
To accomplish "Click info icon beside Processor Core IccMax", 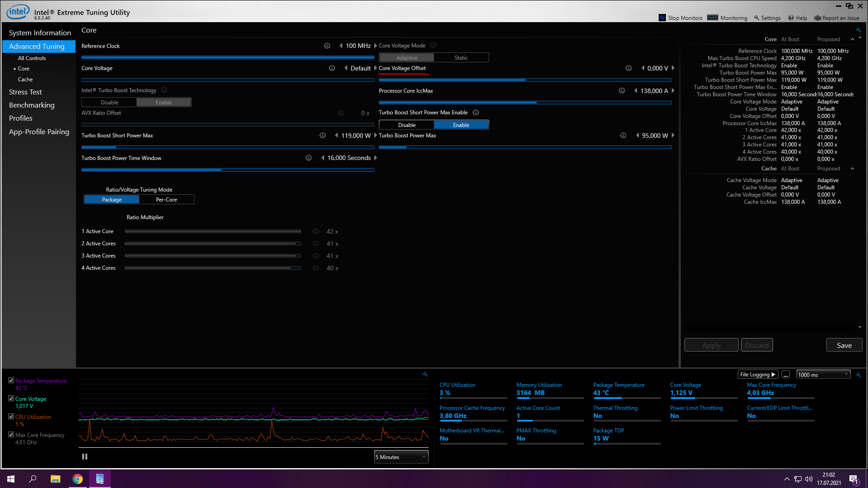I will [622, 91].
